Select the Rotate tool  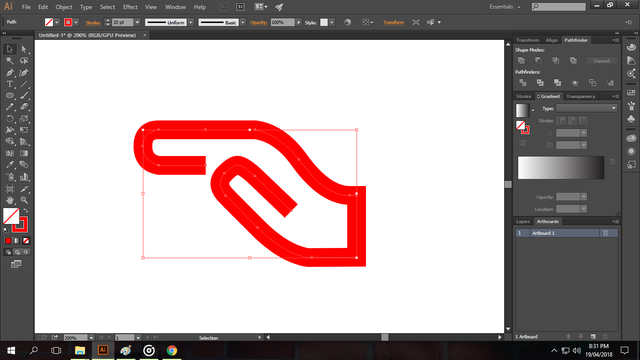[10, 119]
